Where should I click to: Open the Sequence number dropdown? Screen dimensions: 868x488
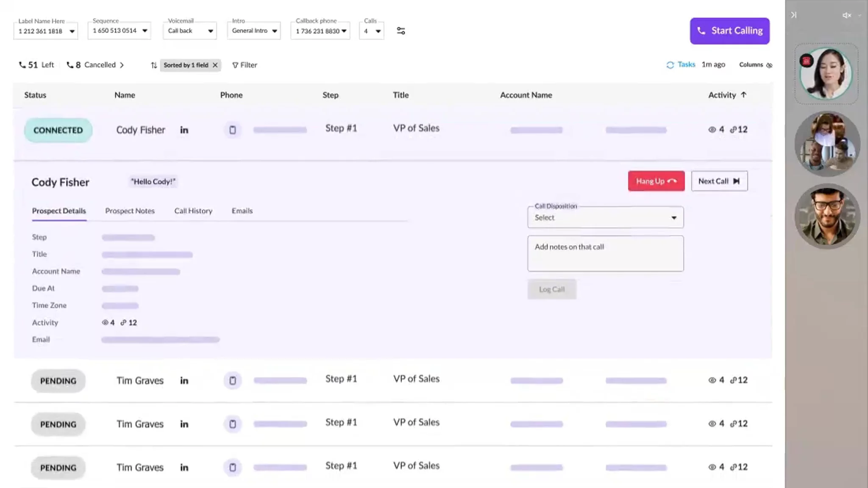[120, 31]
